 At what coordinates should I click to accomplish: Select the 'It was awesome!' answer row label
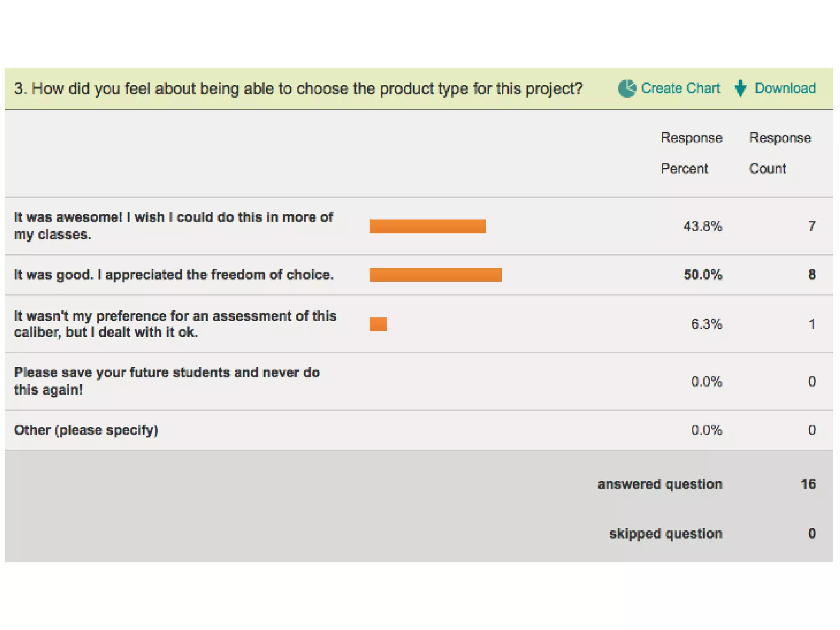[x=173, y=226]
